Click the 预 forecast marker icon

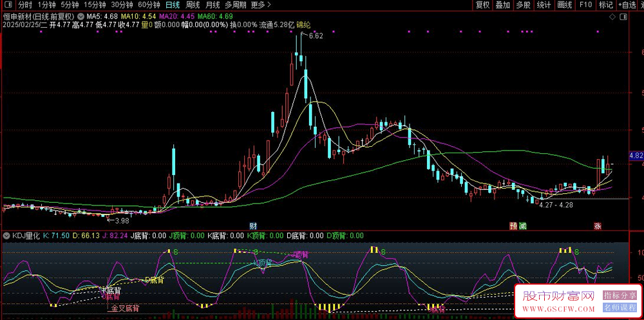pyautogui.click(x=513, y=225)
